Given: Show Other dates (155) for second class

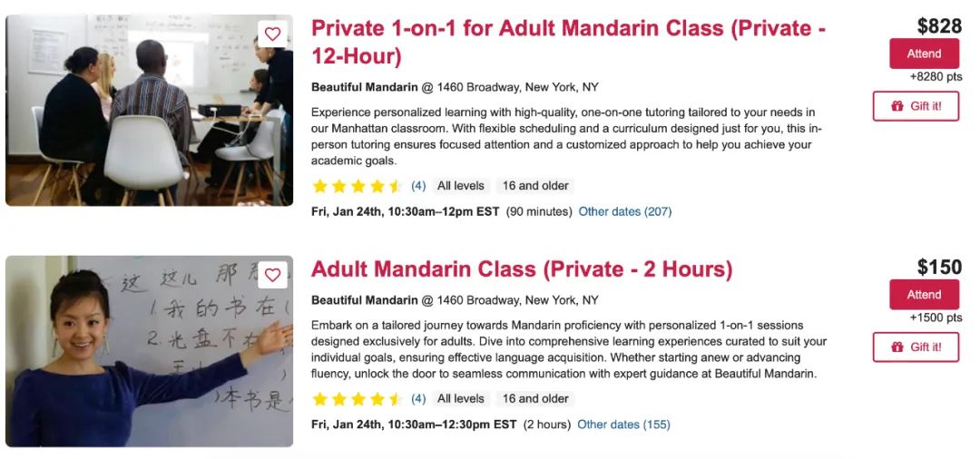Looking at the screenshot, I should coord(623,425).
